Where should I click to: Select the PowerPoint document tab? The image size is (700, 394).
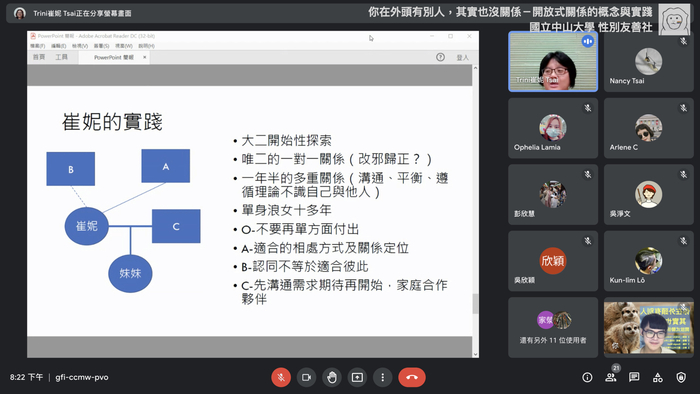[x=114, y=57]
